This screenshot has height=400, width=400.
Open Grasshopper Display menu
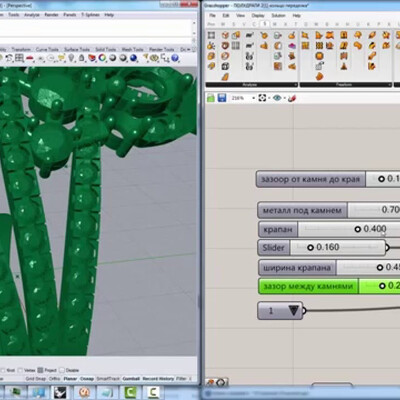pyautogui.click(x=258, y=16)
